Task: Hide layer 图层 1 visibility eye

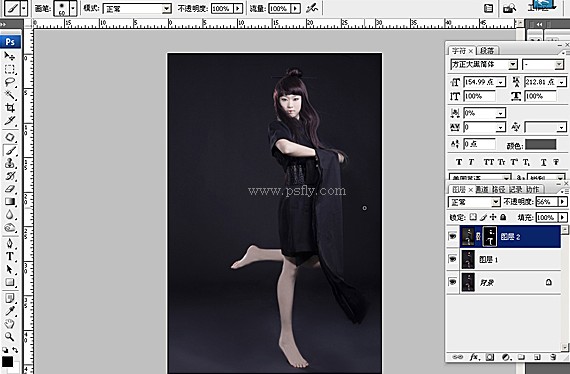Action: 453,260
